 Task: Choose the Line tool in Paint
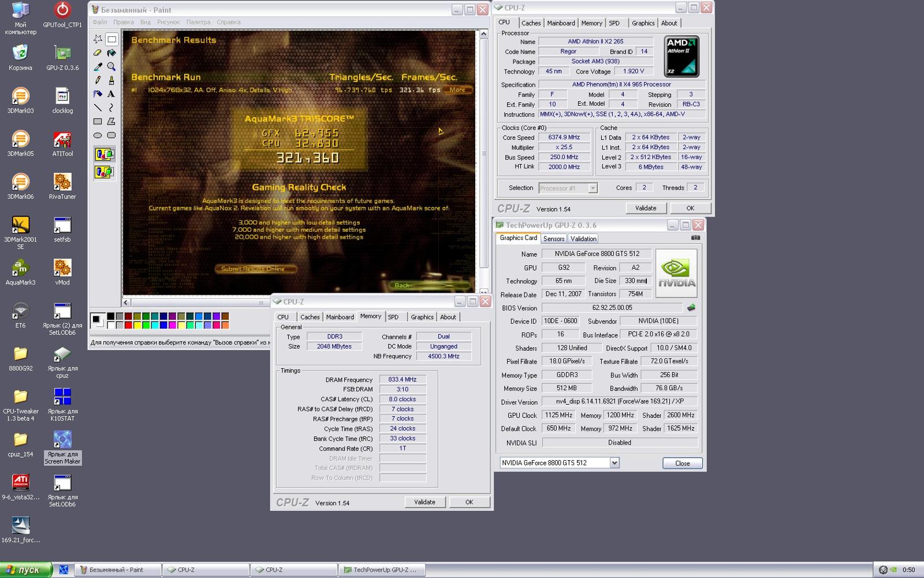point(98,108)
